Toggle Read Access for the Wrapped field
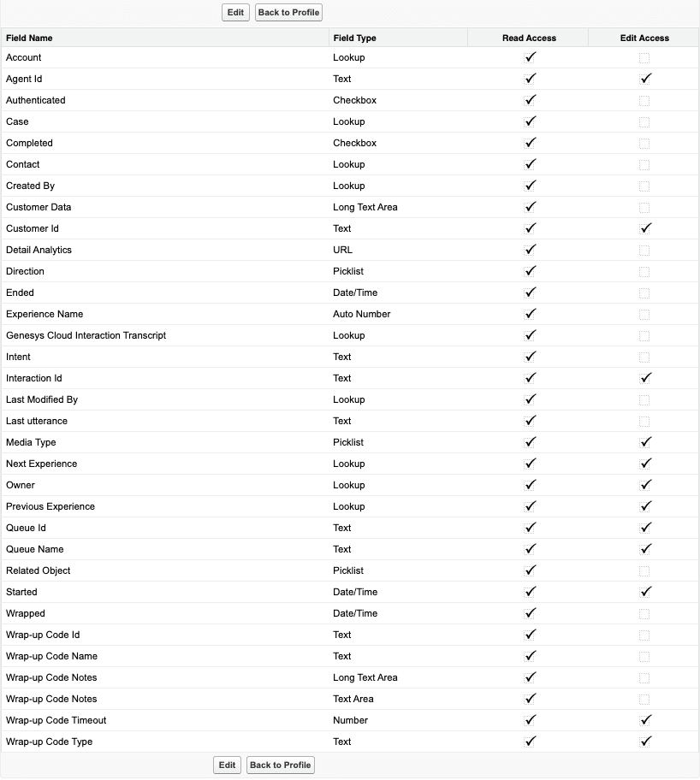Viewport: 700px width, 780px height. [531, 613]
